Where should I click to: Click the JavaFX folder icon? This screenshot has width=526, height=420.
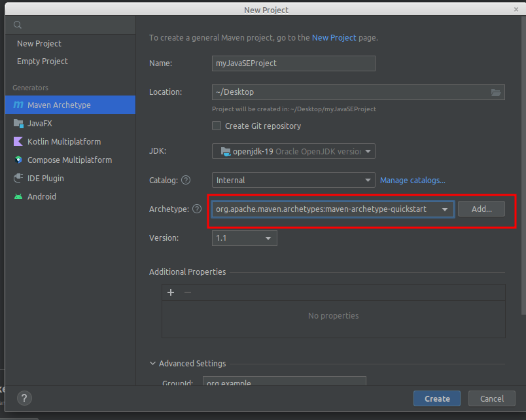point(18,123)
